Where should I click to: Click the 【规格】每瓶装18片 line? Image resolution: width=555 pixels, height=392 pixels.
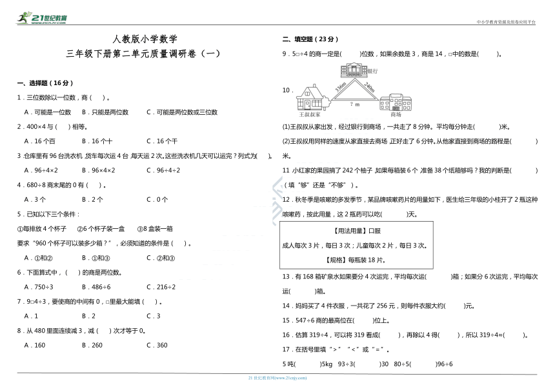[x=355, y=260]
